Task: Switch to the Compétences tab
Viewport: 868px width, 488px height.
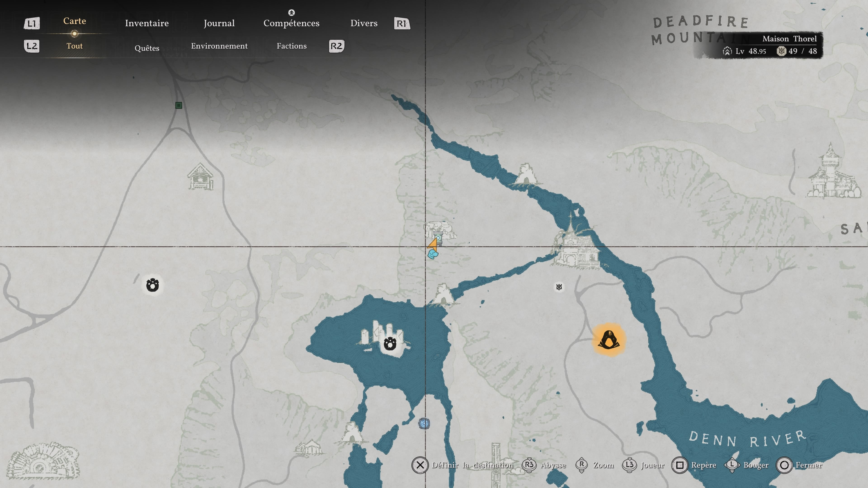Action: coord(291,23)
